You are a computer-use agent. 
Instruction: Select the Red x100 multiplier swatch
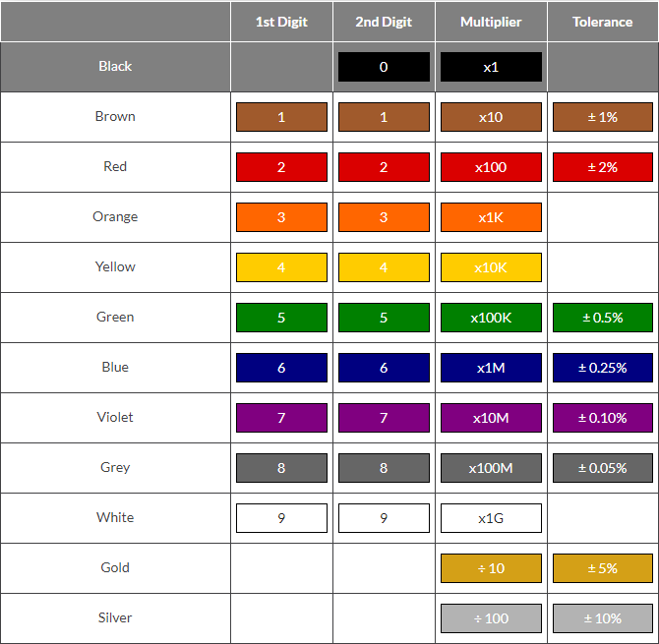point(491,167)
